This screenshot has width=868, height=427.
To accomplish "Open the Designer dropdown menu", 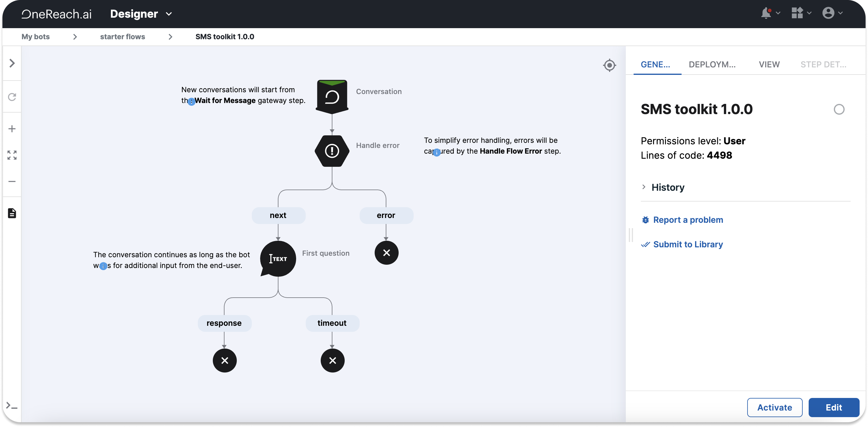I will point(169,14).
